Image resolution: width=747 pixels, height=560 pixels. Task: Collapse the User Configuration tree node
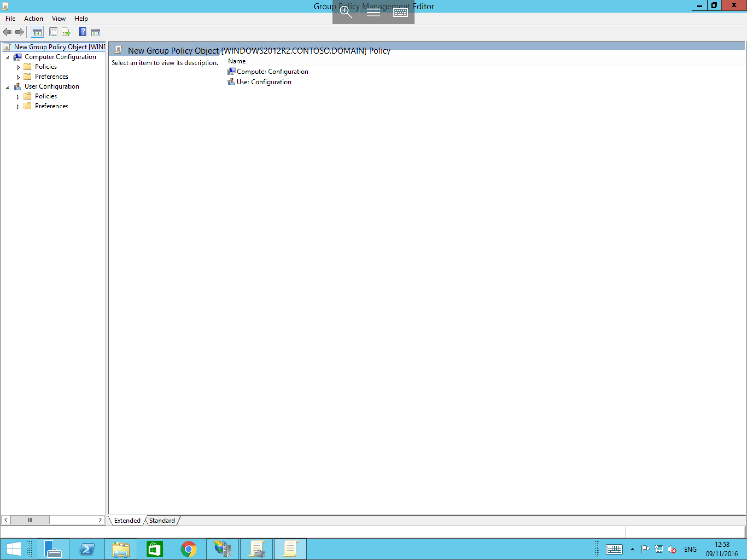(8, 87)
